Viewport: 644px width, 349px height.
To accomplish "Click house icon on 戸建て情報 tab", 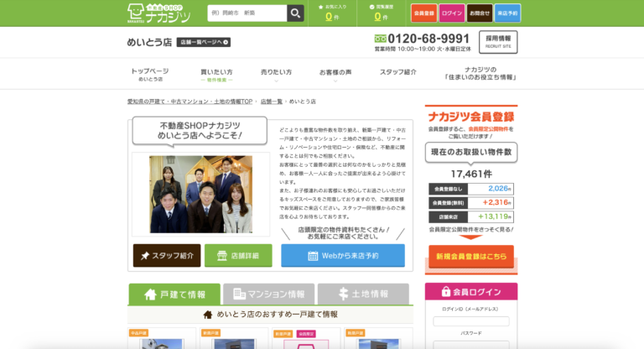I will click(x=150, y=294).
